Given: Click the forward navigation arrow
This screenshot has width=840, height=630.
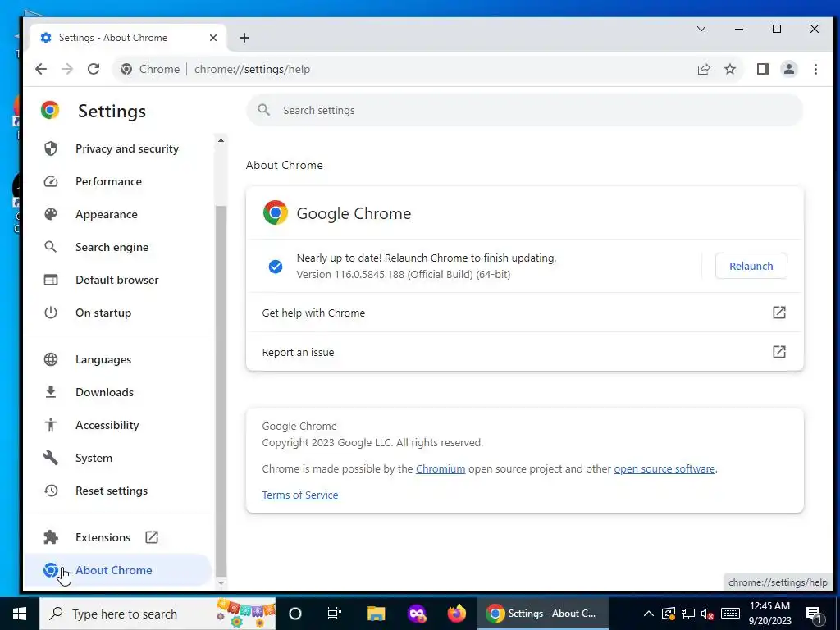Looking at the screenshot, I should 67,69.
